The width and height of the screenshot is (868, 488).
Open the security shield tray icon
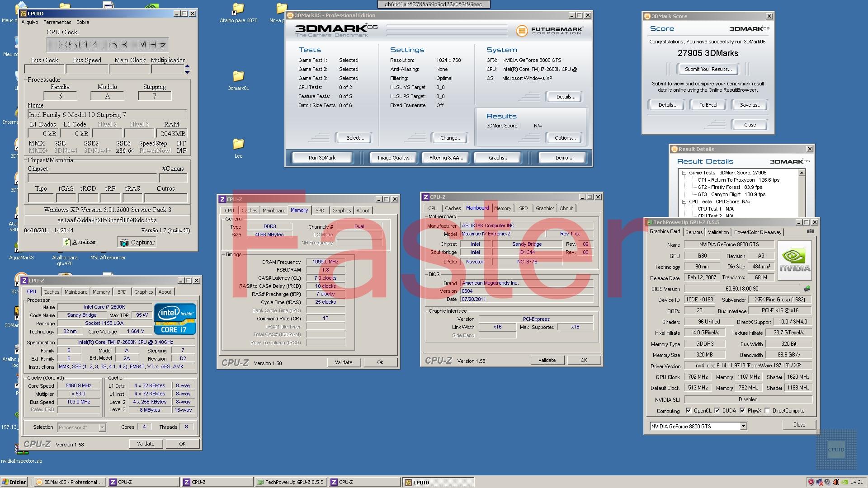811,482
